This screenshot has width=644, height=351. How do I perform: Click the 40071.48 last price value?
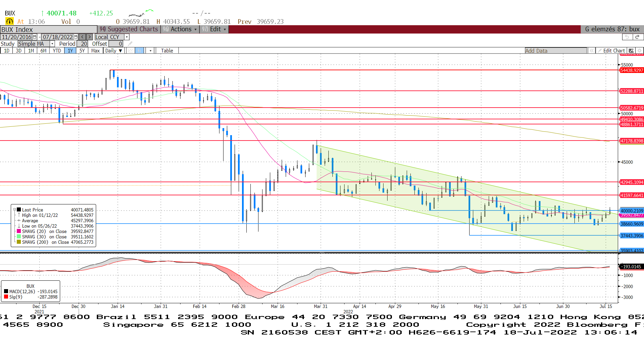(62, 13)
